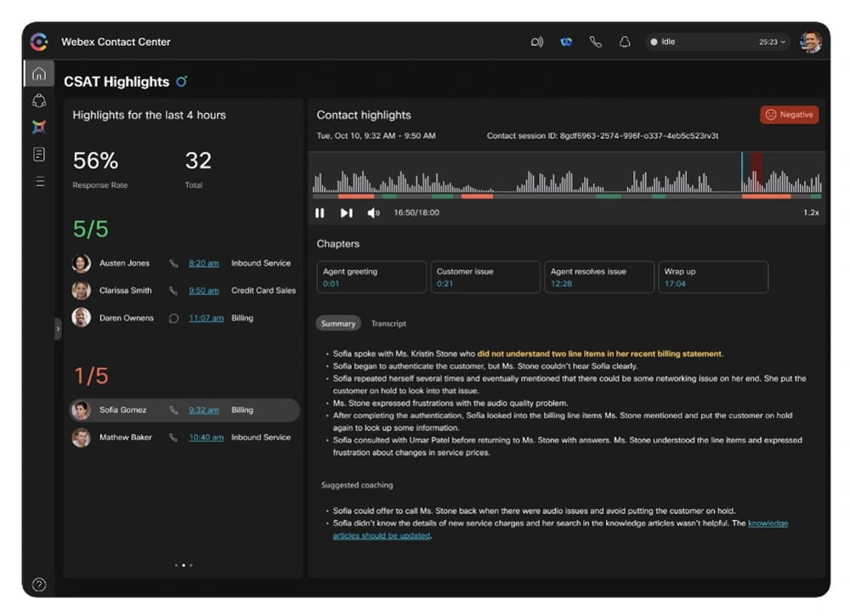Click Credit Card Sales label
Screen dimensions: 850x616
(x=263, y=291)
